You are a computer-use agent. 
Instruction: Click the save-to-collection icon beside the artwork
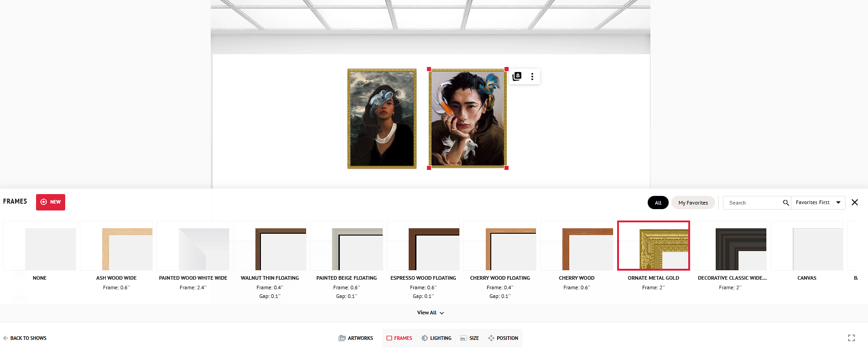517,77
